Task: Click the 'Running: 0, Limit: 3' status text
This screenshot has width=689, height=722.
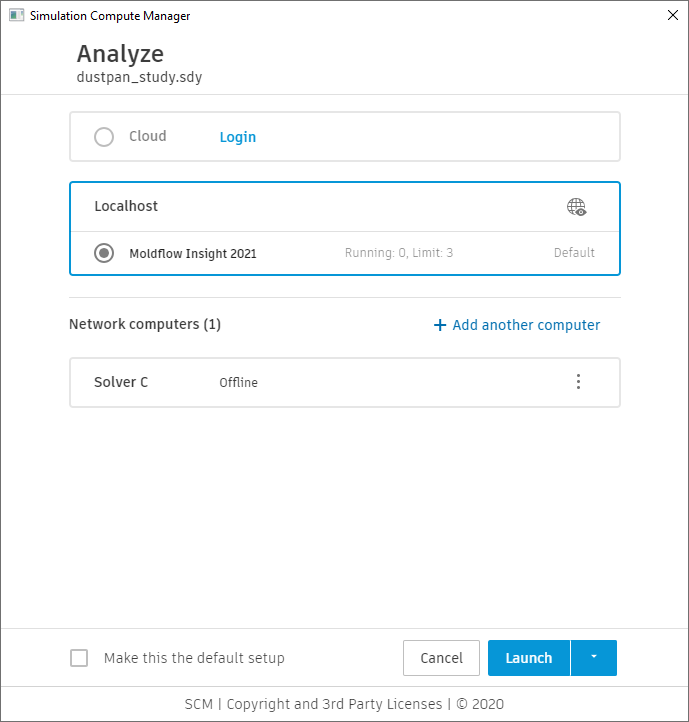Action: point(399,253)
